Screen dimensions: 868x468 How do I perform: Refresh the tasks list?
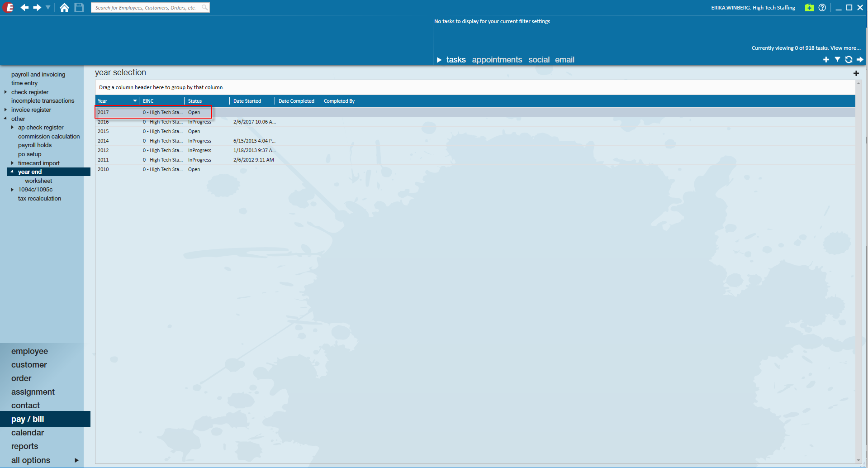coord(849,60)
